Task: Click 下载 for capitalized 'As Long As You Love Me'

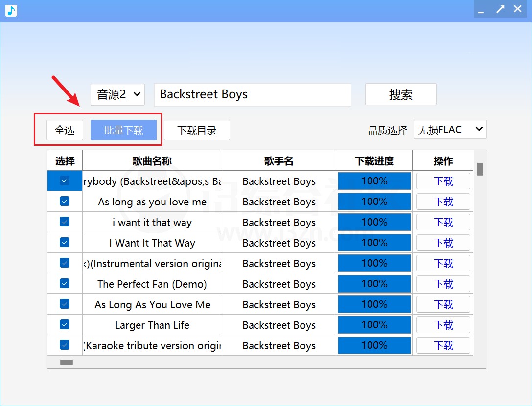Action: (443, 304)
